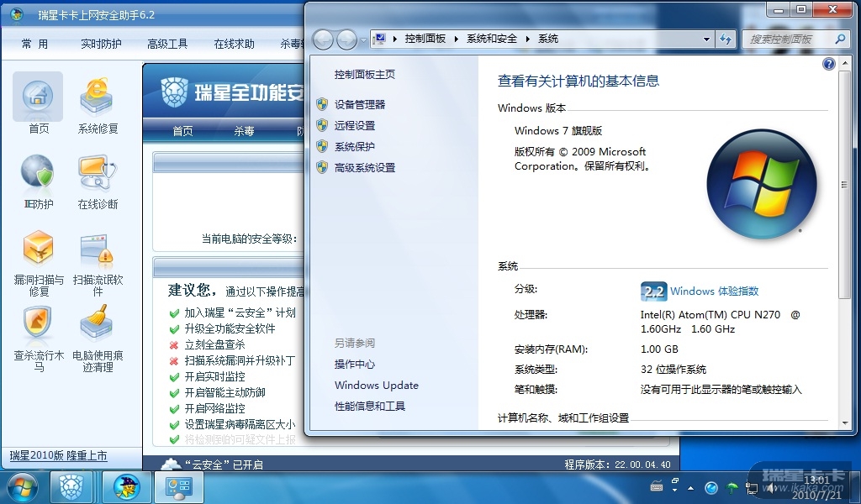Click 立刻全盘查杀 suggestion item

tap(214, 344)
